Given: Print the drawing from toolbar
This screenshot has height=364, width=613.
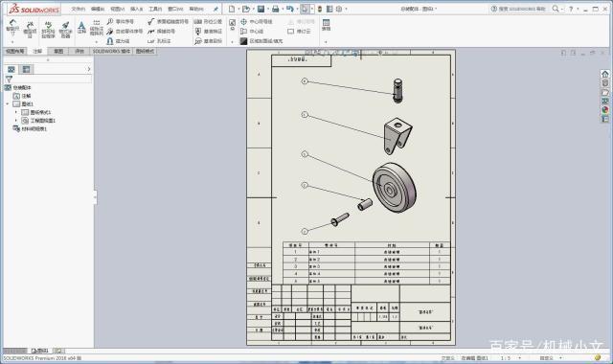Looking at the screenshot, I should [x=276, y=9].
